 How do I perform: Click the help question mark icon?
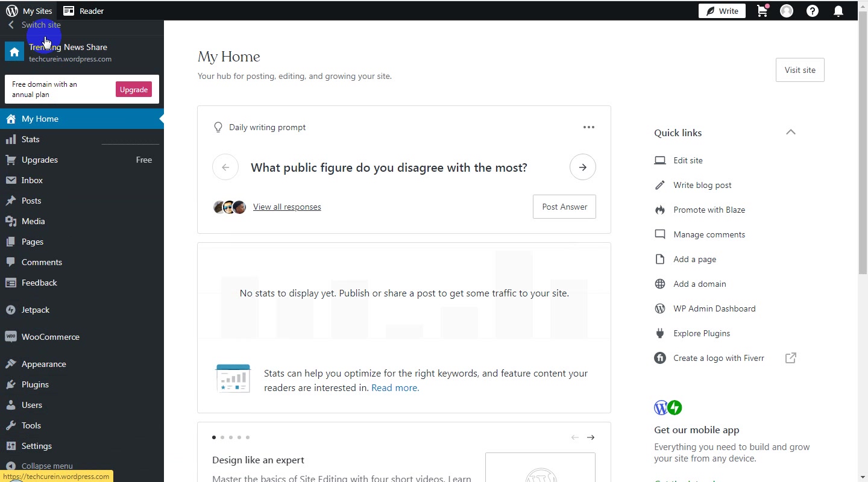tap(813, 11)
